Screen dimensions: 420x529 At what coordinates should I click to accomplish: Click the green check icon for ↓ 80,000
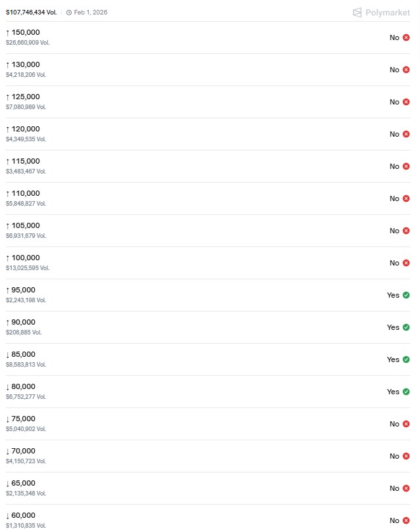click(x=406, y=392)
